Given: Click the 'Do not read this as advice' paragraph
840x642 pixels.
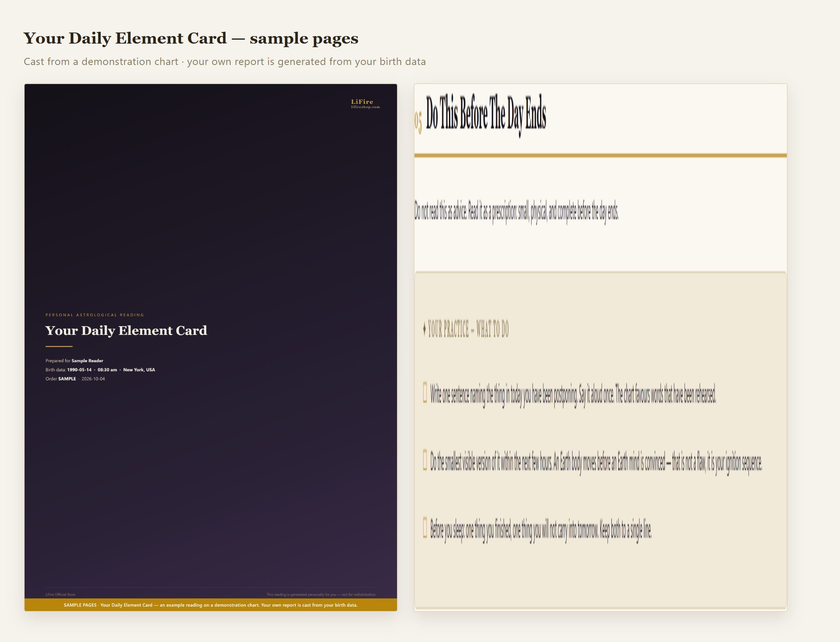Looking at the screenshot, I should coord(516,212).
